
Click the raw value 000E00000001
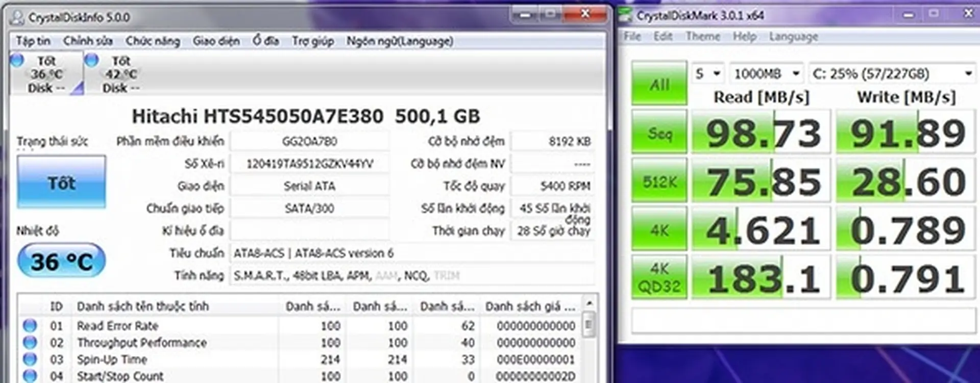(536, 359)
